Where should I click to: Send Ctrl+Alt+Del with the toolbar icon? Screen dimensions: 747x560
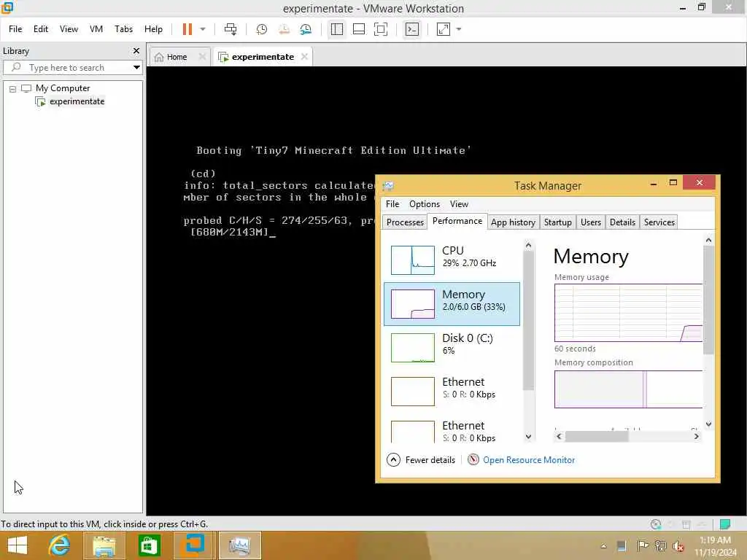[231, 29]
